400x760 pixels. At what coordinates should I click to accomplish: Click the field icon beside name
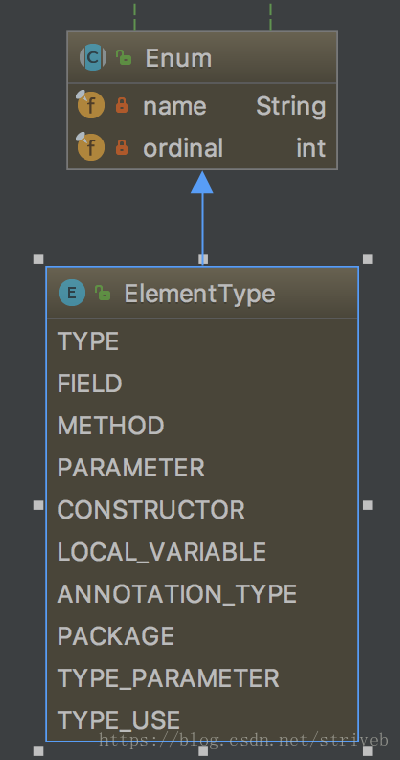coord(91,105)
